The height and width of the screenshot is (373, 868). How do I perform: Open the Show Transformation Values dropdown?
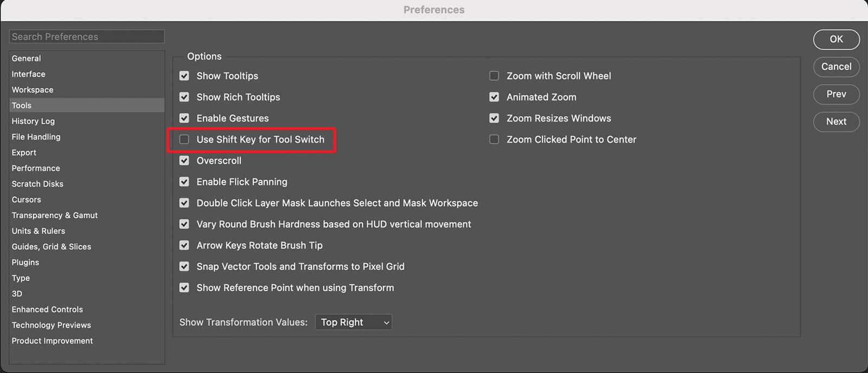coord(353,322)
